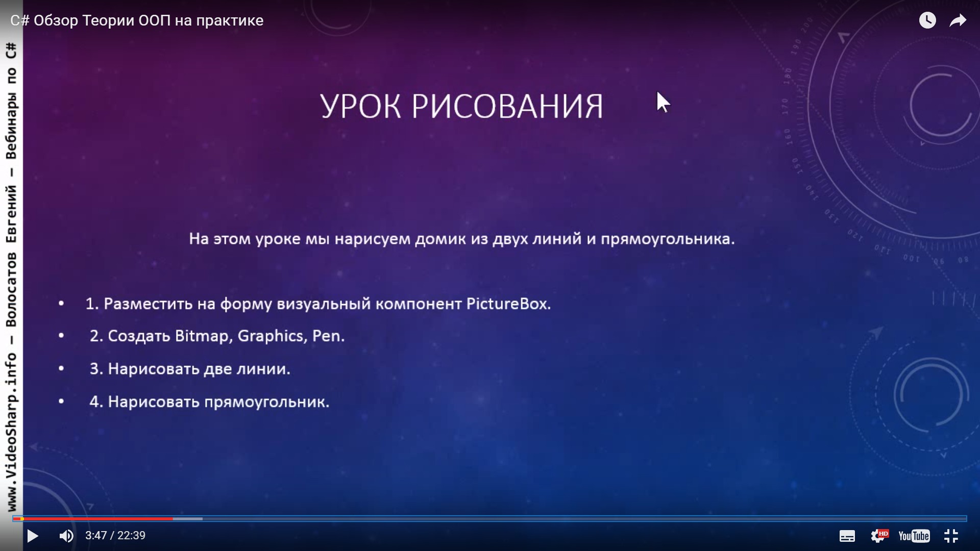The width and height of the screenshot is (980, 551).
Task: Click list item '3. Нарисовать две линии.'
Action: coord(190,368)
